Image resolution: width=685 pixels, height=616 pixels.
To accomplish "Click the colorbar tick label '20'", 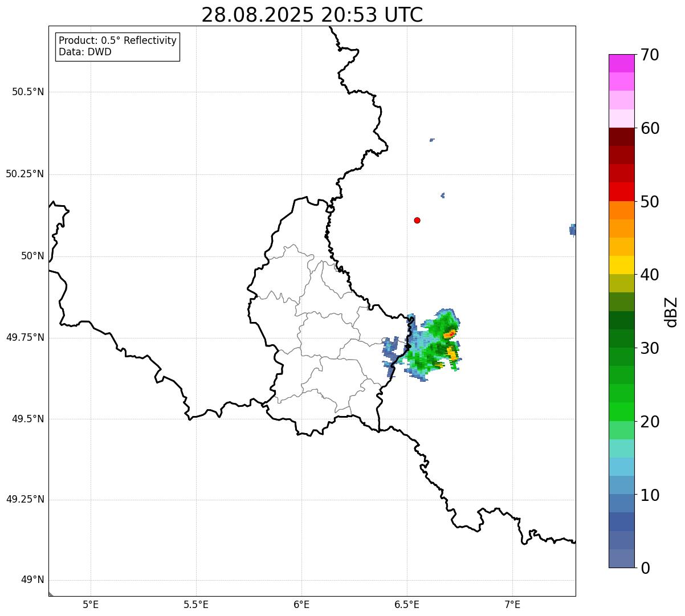I will (650, 422).
